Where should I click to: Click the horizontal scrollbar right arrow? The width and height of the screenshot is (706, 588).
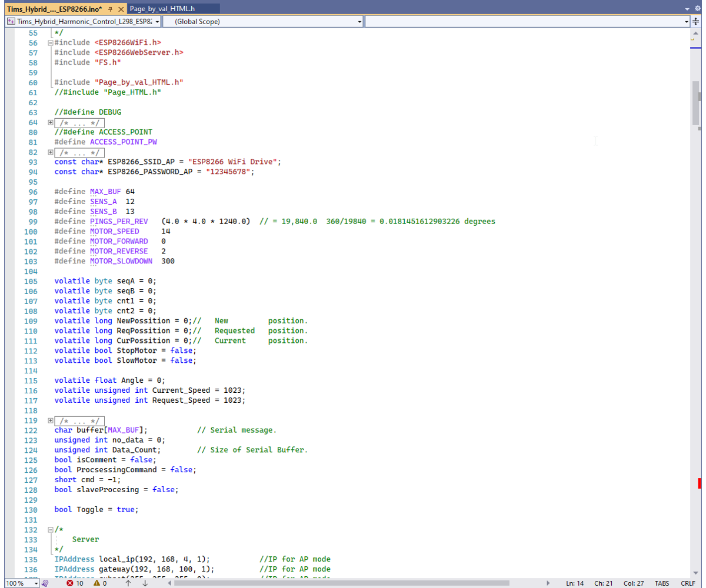(549, 583)
